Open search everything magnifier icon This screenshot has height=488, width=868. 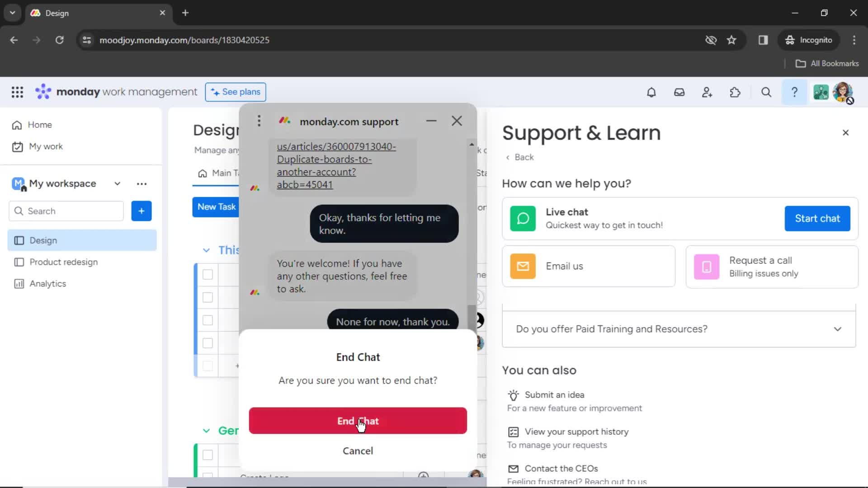766,92
